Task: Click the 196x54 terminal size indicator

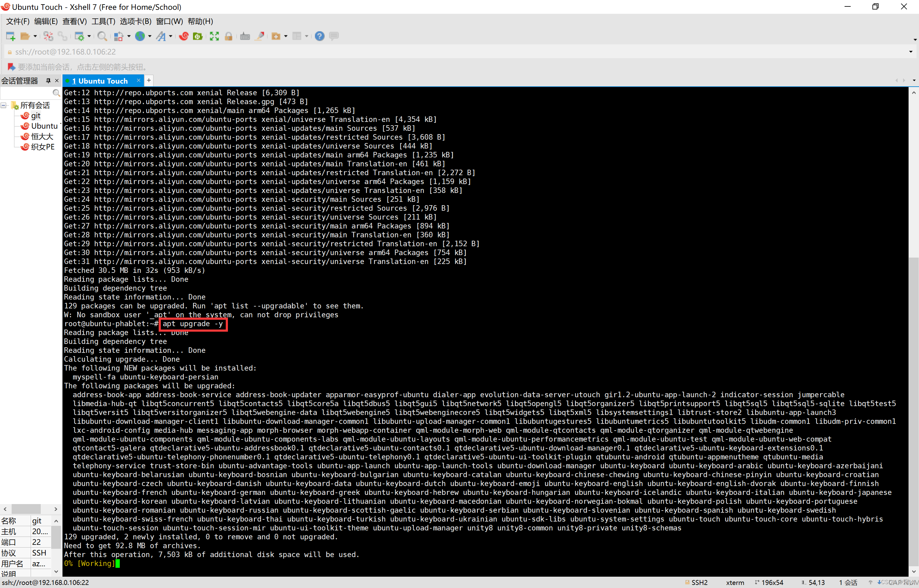Action: tap(769, 582)
